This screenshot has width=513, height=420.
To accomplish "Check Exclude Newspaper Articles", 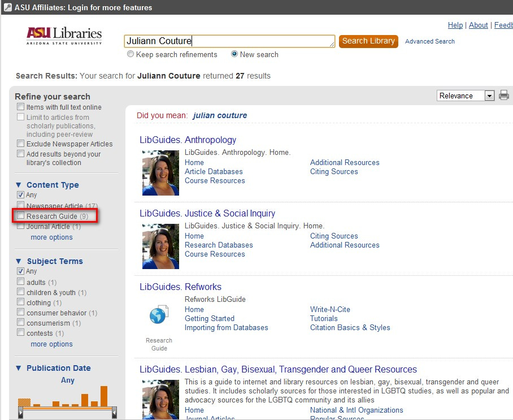I will pyautogui.click(x=20, y=144).
